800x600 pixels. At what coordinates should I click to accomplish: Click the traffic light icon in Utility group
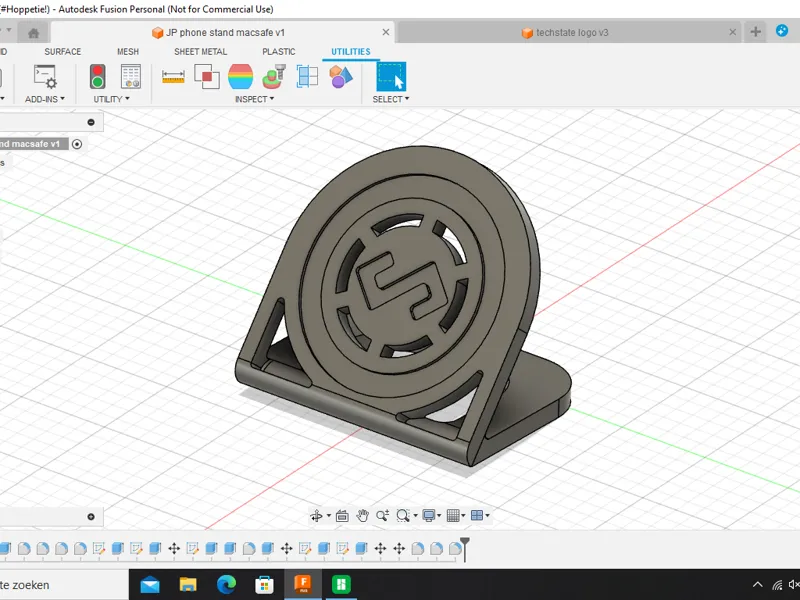(x=97, y=77)
